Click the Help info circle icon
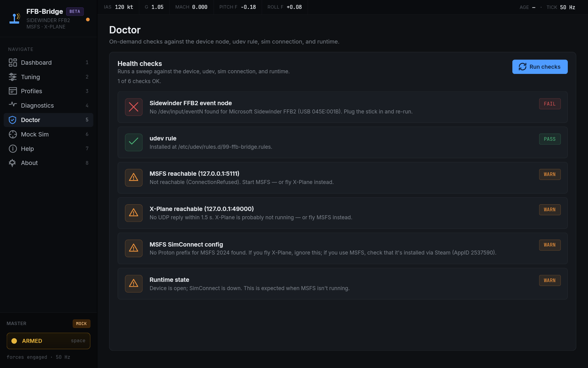The image size is (588, 368). click(13, 149)
